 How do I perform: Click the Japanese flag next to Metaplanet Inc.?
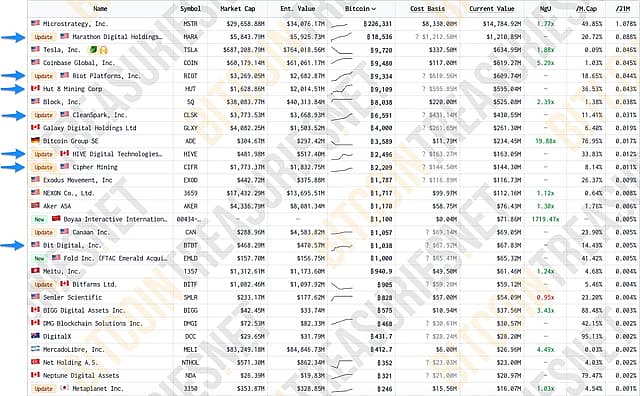(64, 388)
